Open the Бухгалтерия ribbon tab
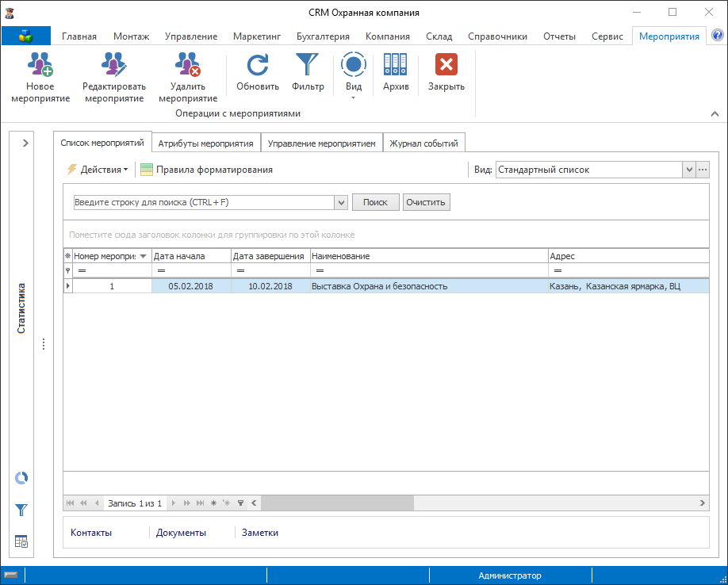Screen dimensions: 728x585 pos(323,36)
